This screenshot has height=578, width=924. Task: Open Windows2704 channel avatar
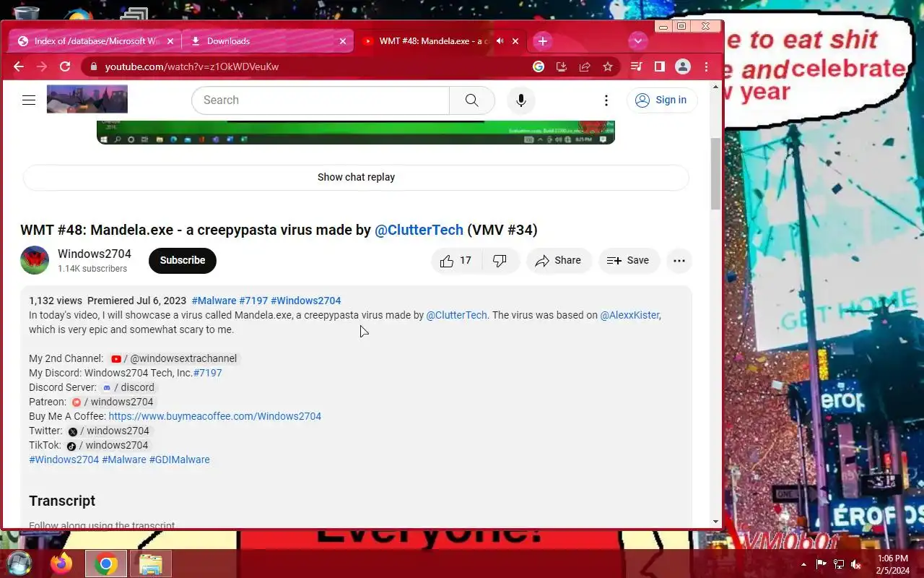[35, 260]
